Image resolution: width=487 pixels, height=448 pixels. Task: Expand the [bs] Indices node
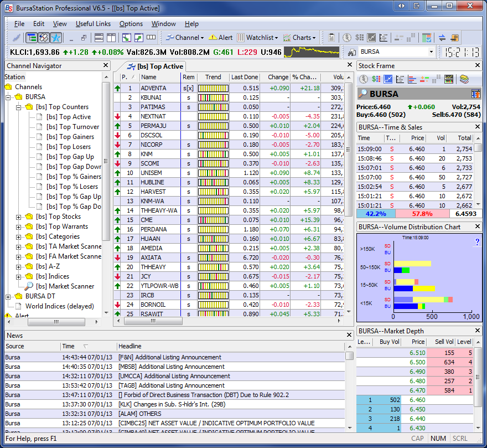point(19,277)
